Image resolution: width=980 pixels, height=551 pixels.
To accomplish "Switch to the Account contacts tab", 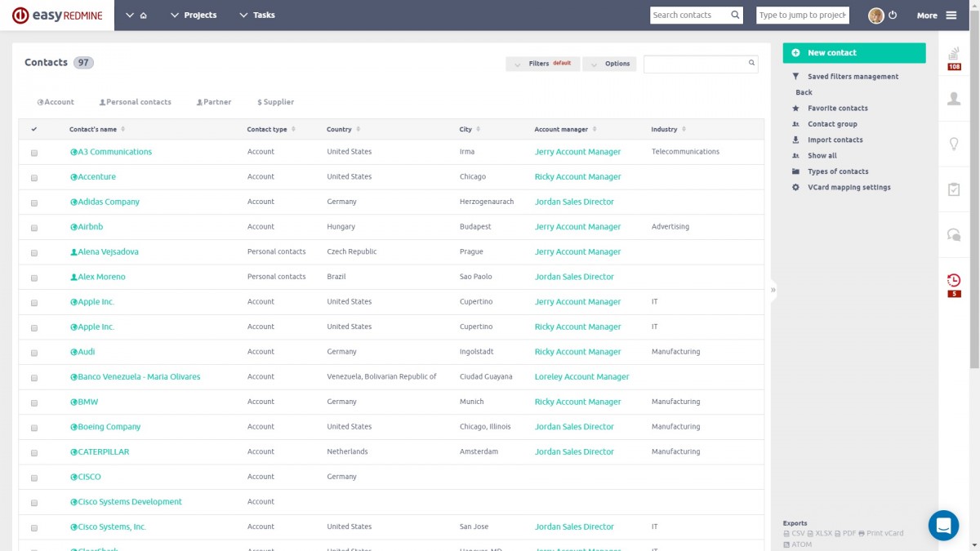I will 56,102.
